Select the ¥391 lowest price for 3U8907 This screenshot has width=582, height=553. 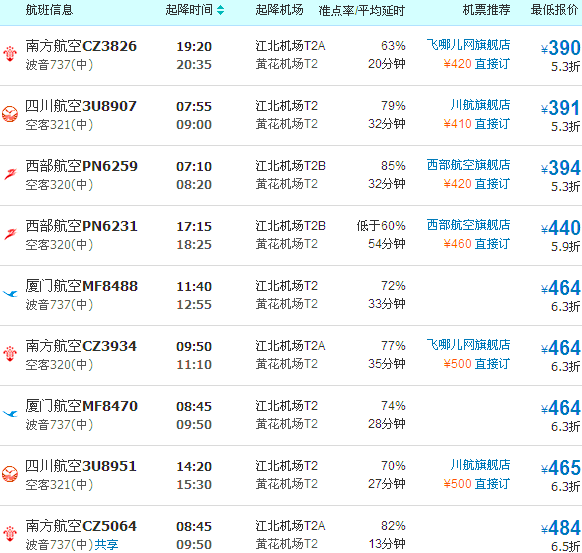[560, 108]
